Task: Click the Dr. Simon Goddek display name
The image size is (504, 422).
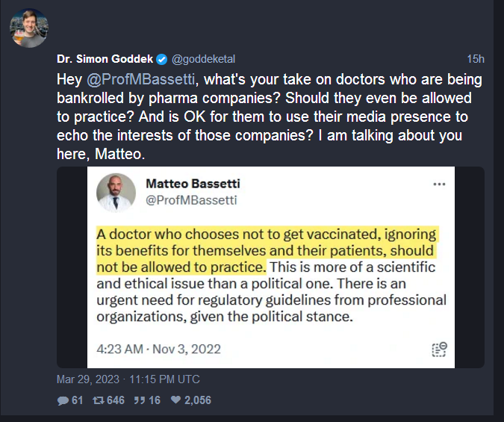Action: (105, 59)
